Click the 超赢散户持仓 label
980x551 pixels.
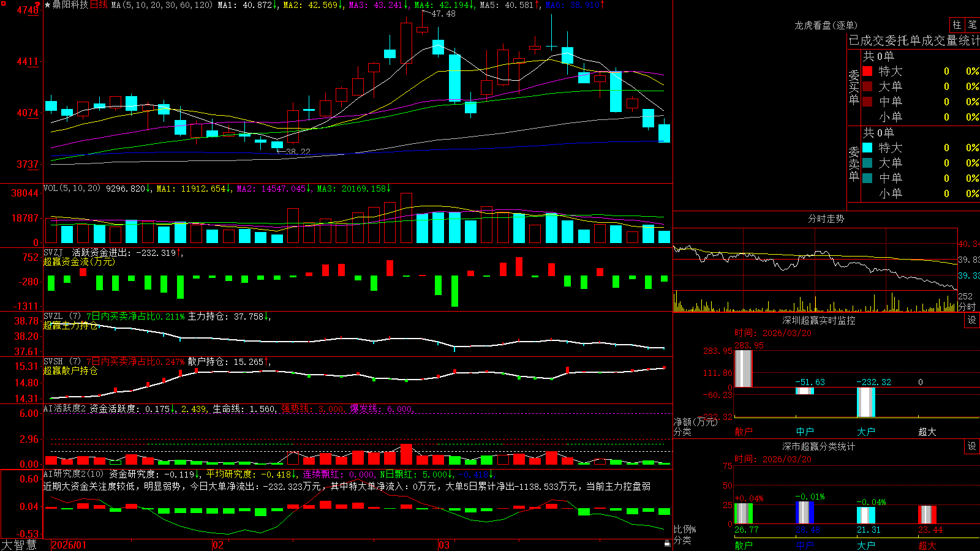pos(70,370)
